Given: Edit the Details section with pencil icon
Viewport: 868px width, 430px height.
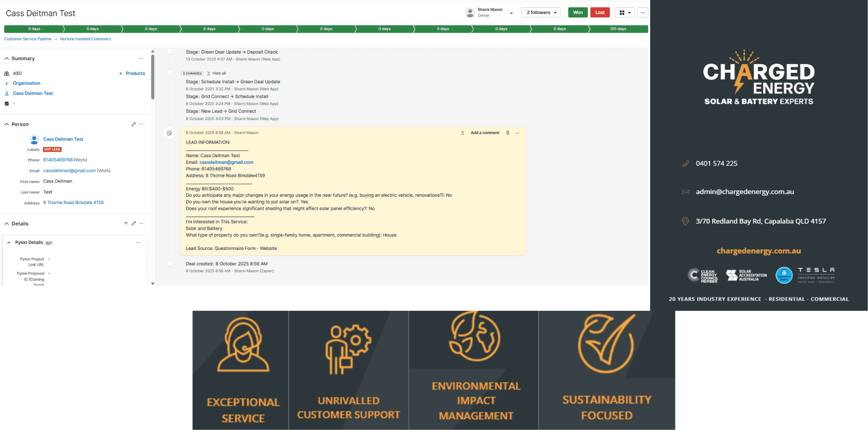Looking at the screenshot, I should point(133,224).
